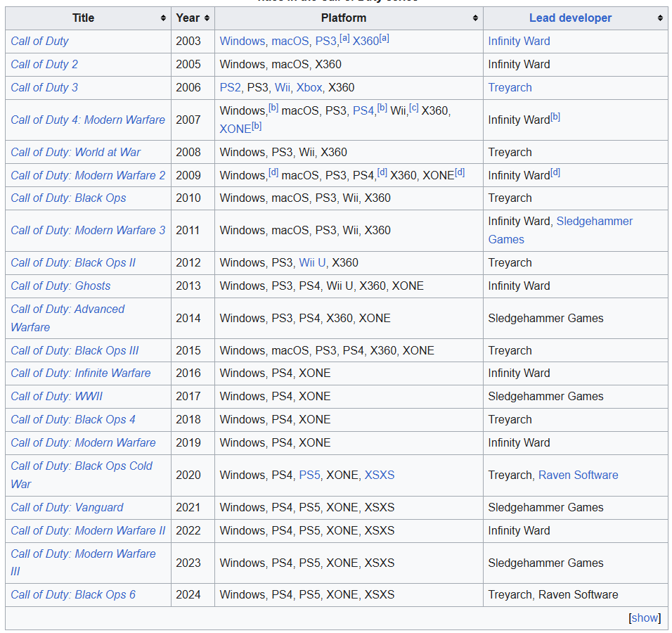The image size is (672, 633).
Task: Open Call of Duty: Black Ops III
Action: (x=75, y=350)
